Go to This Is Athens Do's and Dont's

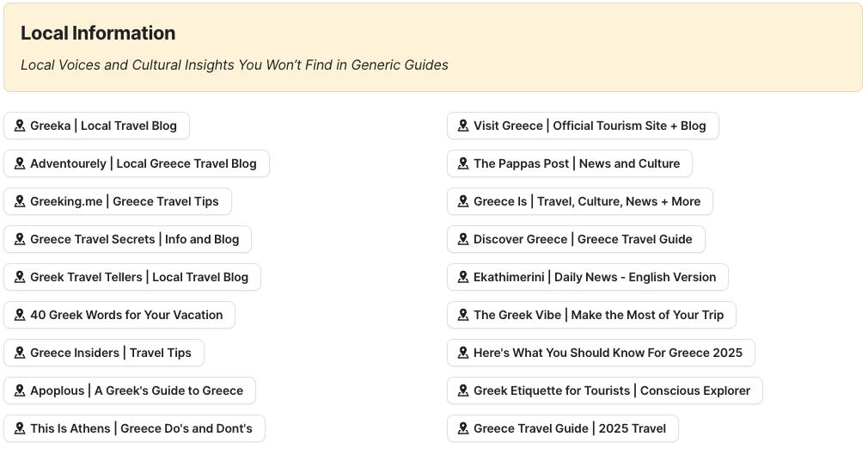coord(141,428)
